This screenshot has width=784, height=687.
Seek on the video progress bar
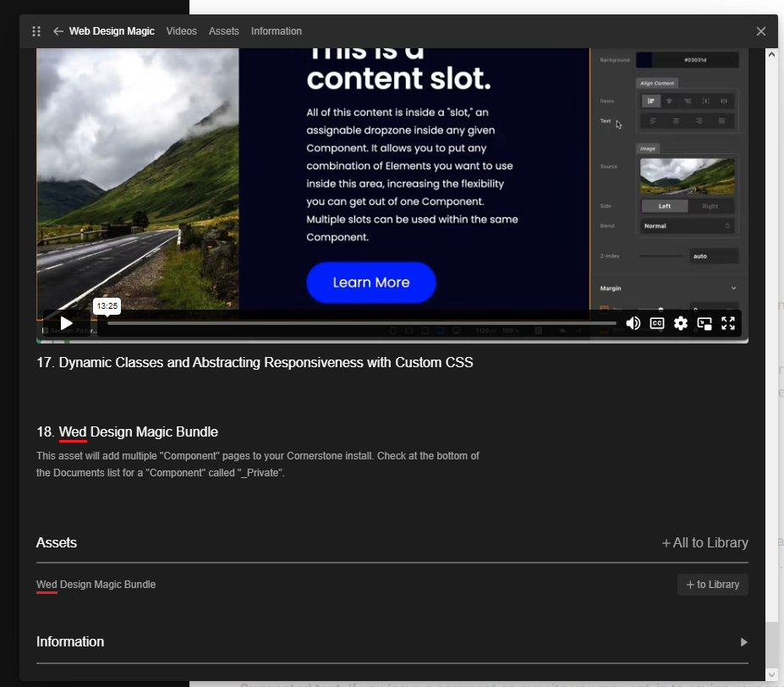click(x=361, y=323)
